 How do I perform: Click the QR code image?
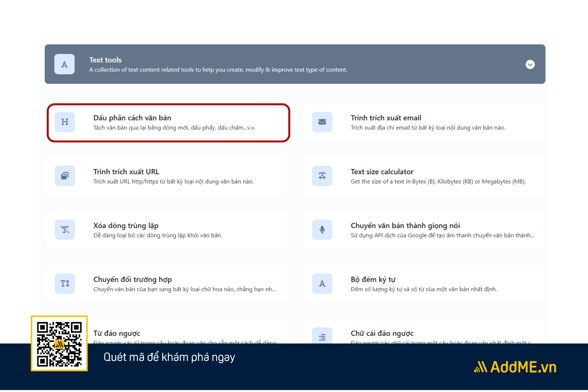pyautogui.click(x=59, y=344)
